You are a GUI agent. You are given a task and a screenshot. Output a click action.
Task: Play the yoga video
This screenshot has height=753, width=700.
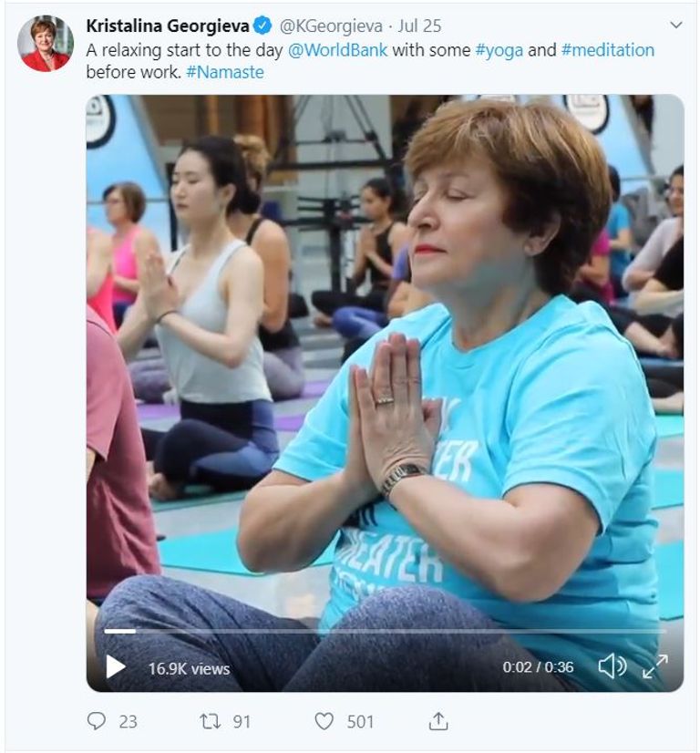tap(116, 666)
